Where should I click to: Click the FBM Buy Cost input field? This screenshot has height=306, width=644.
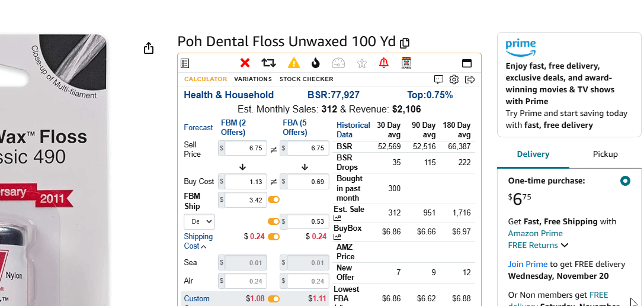click(245, 182)
